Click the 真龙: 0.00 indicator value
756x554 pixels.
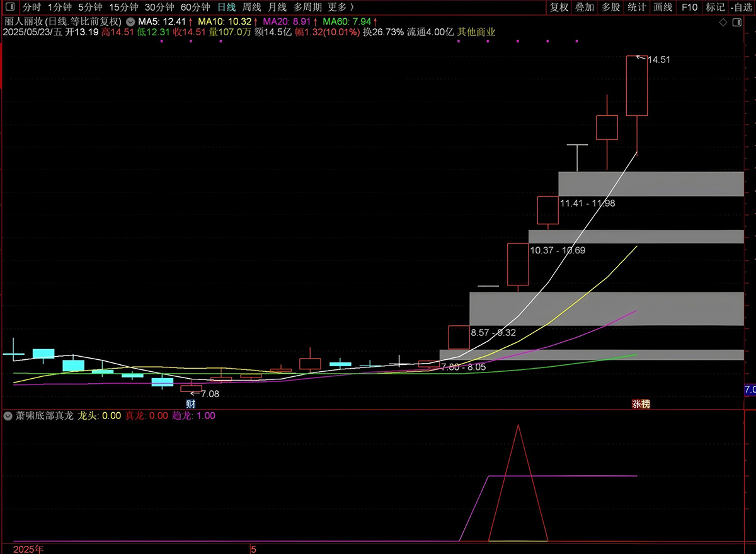click(x=146, y=416)
